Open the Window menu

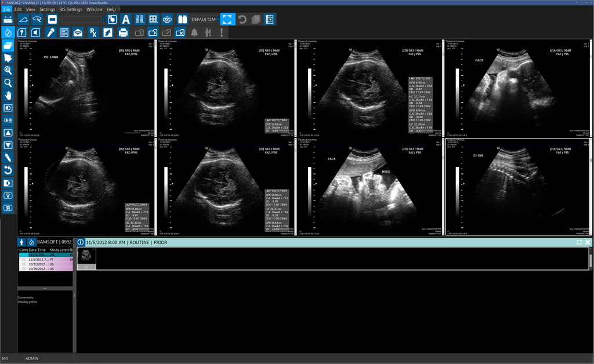click(x=94, y=9)
